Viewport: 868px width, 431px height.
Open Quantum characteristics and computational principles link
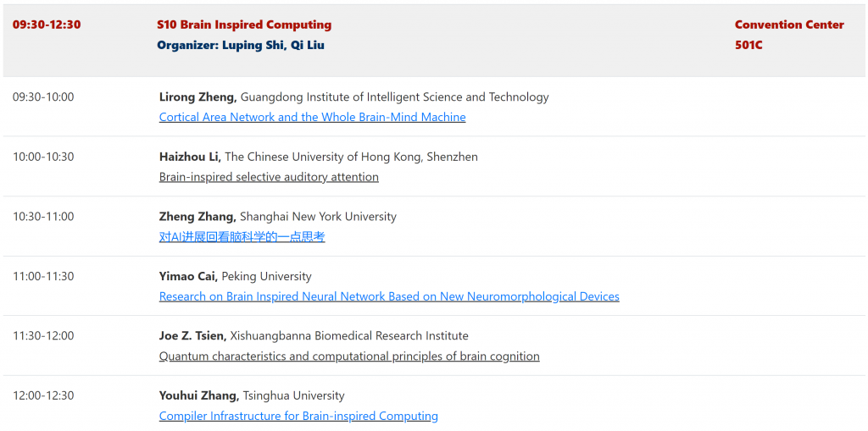pos(349,356)
